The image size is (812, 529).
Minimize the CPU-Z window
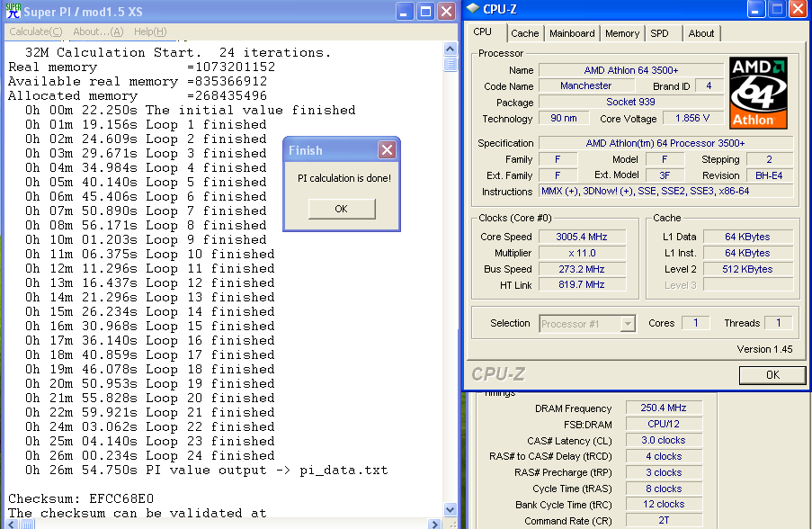pyautogui.click(x=756, y=9)
